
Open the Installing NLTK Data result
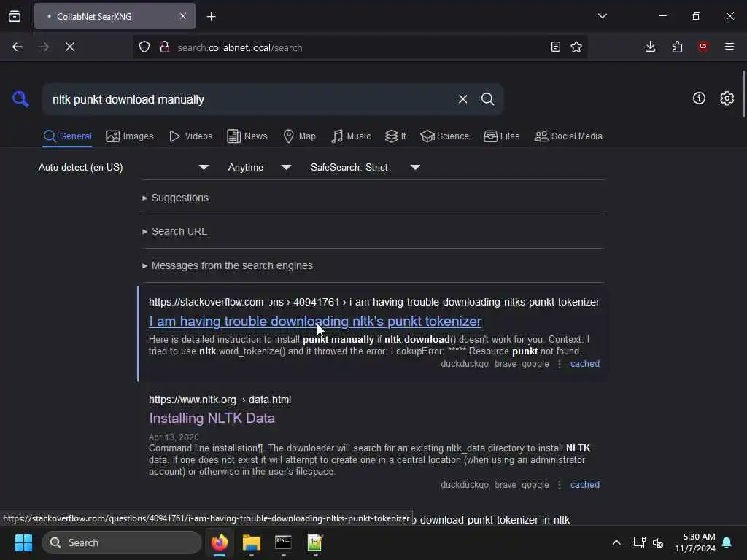click(x=212, y=418)
